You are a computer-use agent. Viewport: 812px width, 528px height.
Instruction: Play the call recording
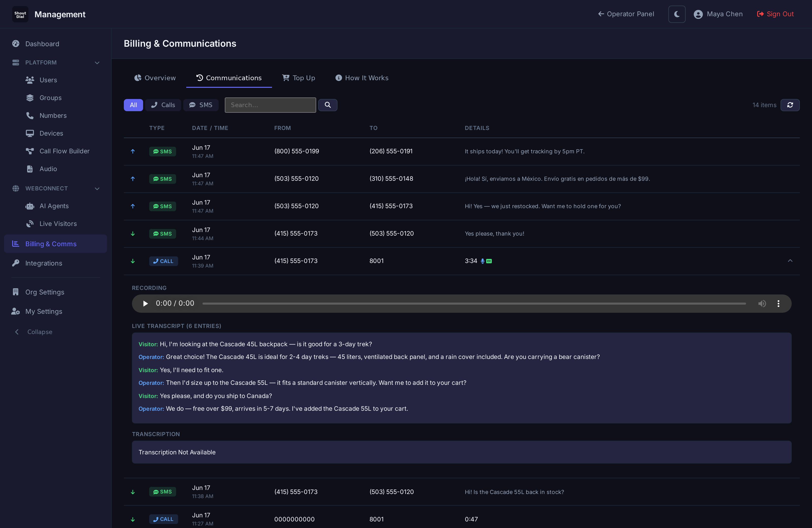pos(145,303)
